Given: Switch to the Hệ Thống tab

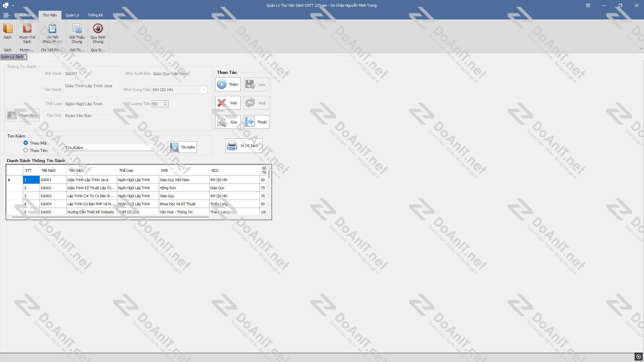Looking at the screenshot, I should pyautogui.click(x=26, y=15).
